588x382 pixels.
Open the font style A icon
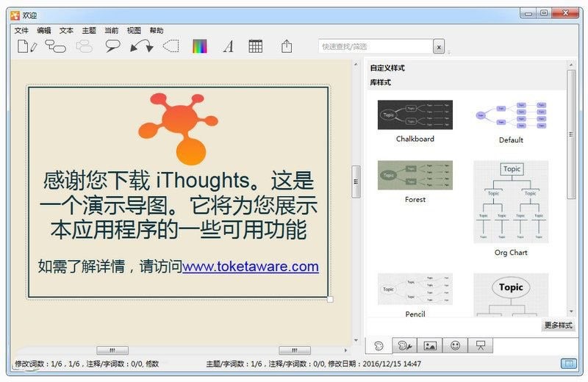[x=229, y=47]
